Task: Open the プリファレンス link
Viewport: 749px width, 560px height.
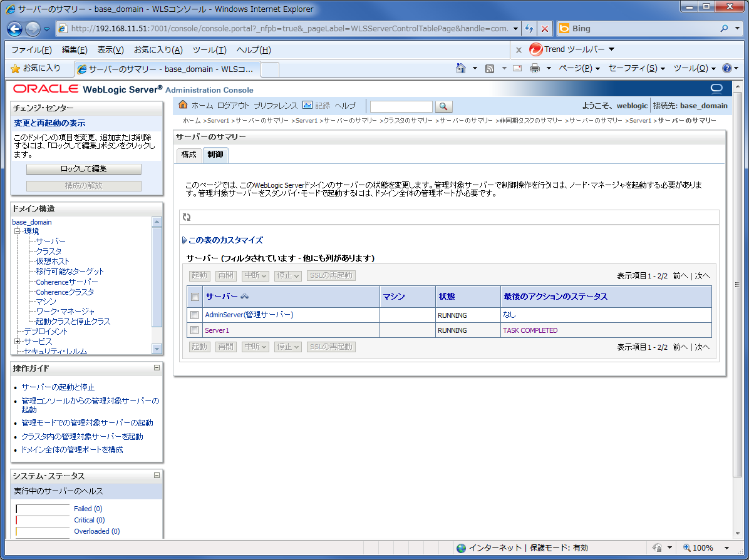Action: coord(275,106)
